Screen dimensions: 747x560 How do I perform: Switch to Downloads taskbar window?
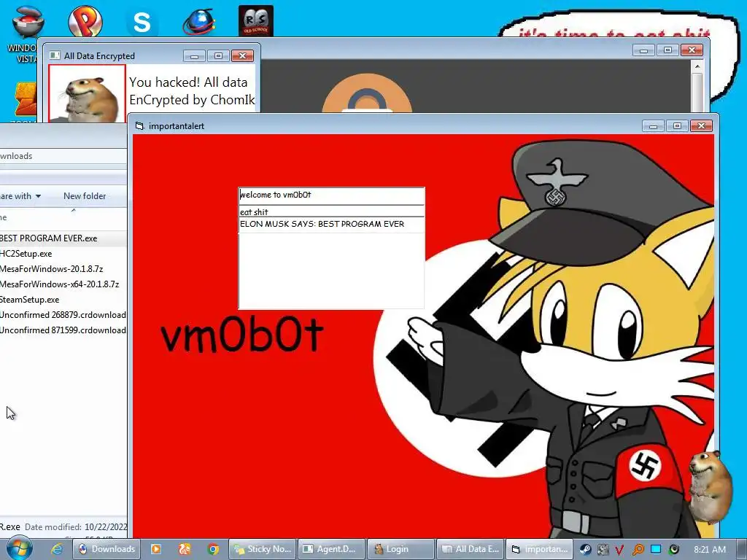pos(107,549)
